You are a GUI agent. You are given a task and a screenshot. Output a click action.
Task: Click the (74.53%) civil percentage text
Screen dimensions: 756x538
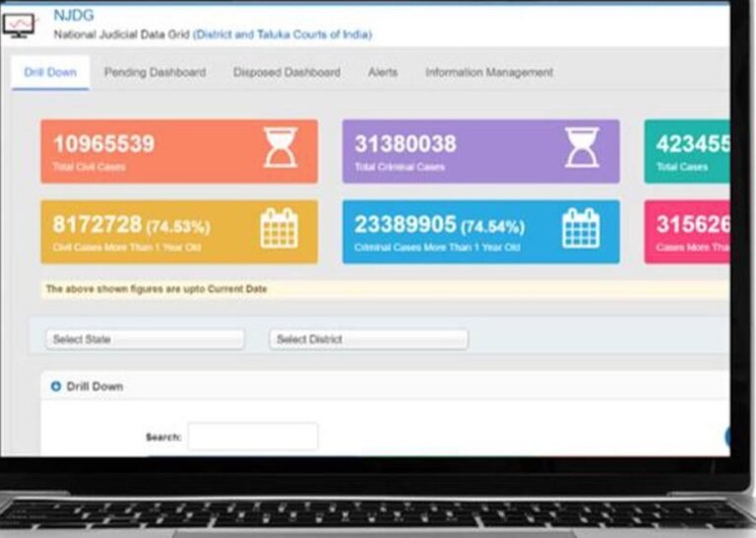(x=178, y=226)
